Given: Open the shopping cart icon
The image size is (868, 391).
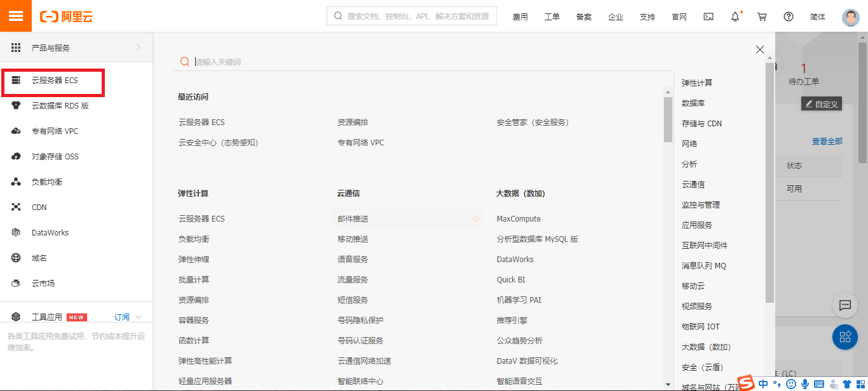Looking at the screenshot, I should (x=761, y=16).
